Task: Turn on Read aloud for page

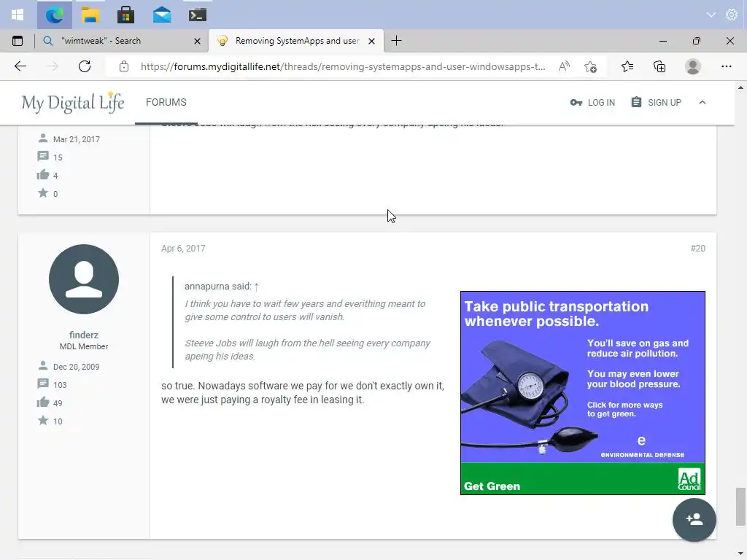Action: 564,66
